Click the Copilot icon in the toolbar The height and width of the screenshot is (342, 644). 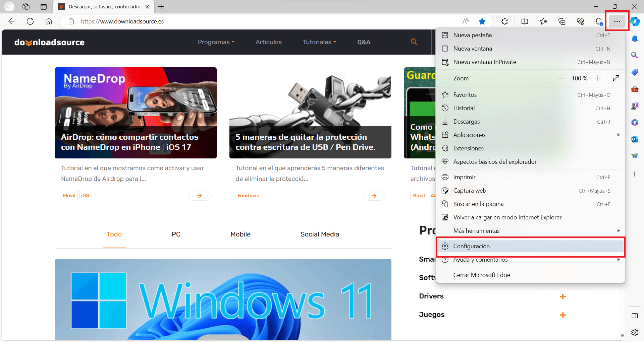635,21
